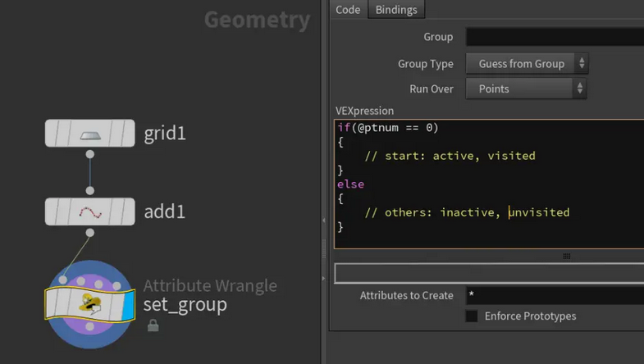This screenshot has width=644, height=364.
Task: Click the VEXpression editor resize grip icon
Action: 566,257
